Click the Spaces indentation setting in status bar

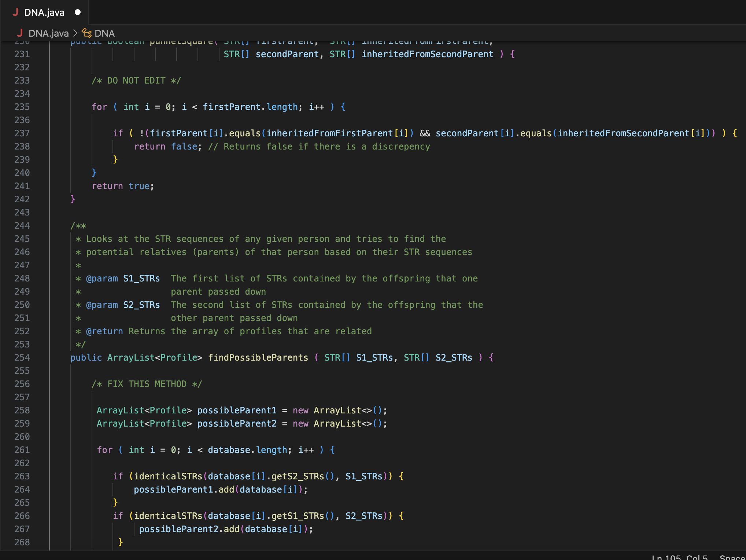tap(732, 557)
